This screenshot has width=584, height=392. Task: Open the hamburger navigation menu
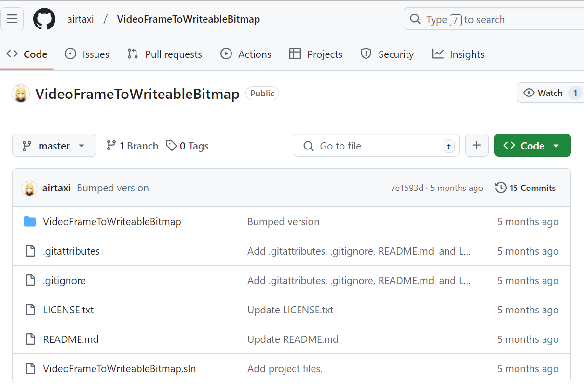click(12, 19)
